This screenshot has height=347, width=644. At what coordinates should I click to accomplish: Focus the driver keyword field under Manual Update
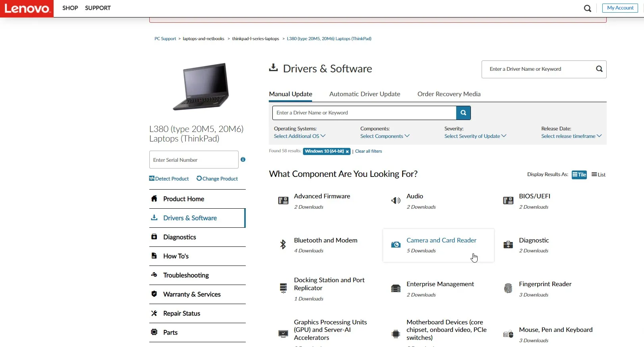(364, 113)
